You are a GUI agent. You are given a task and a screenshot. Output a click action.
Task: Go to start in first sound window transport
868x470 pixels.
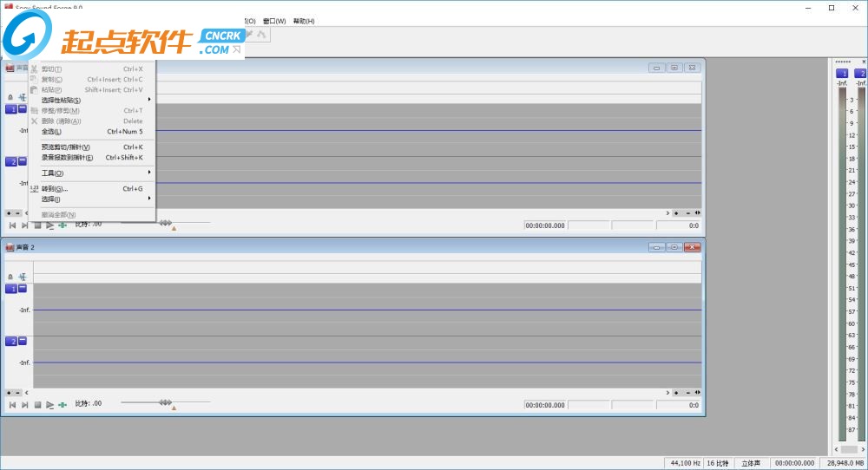click(x=12, y=225)
